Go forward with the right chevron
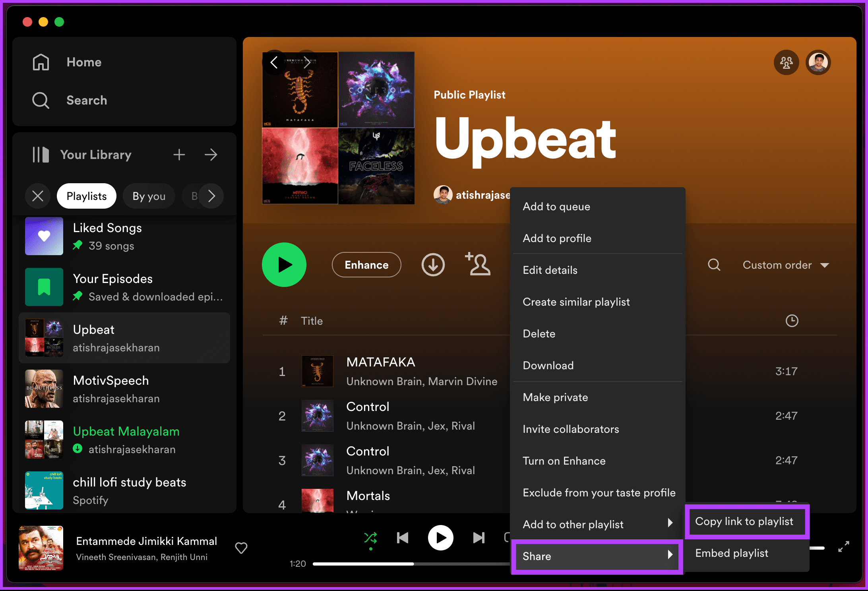868x591 pixels. pos(306,62)
